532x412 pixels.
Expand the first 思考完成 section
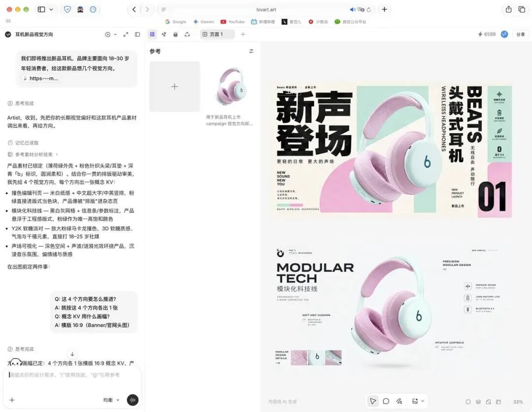click(21, 103)
